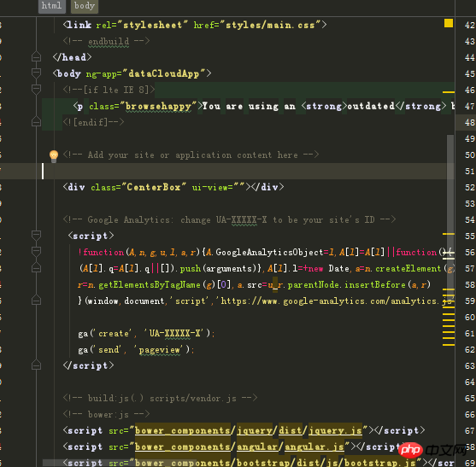The image size is (476, 467).
Task: Click the getElementsByTagName call
Action: pos(150,284)
